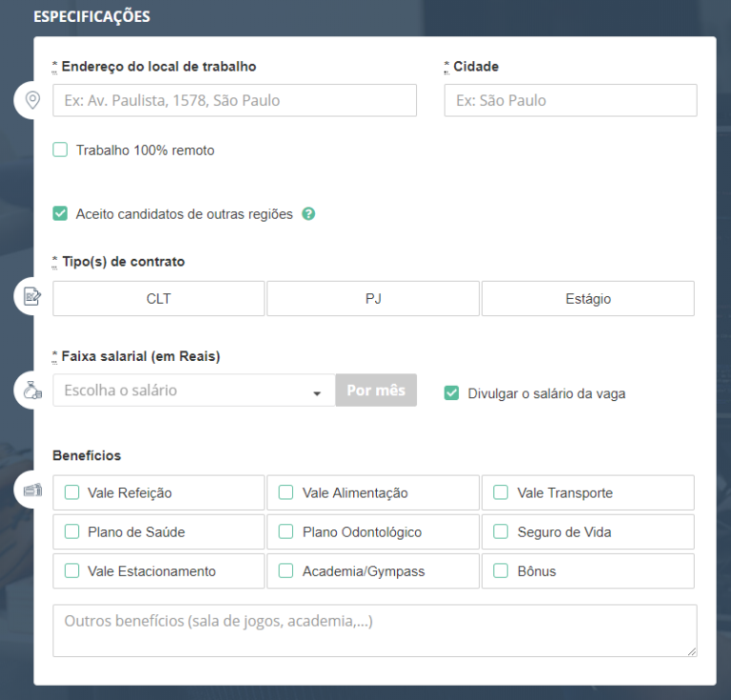Screen dimensions: 731x700
Task: Check the Vale Refeição benefit
Action: 72,492
